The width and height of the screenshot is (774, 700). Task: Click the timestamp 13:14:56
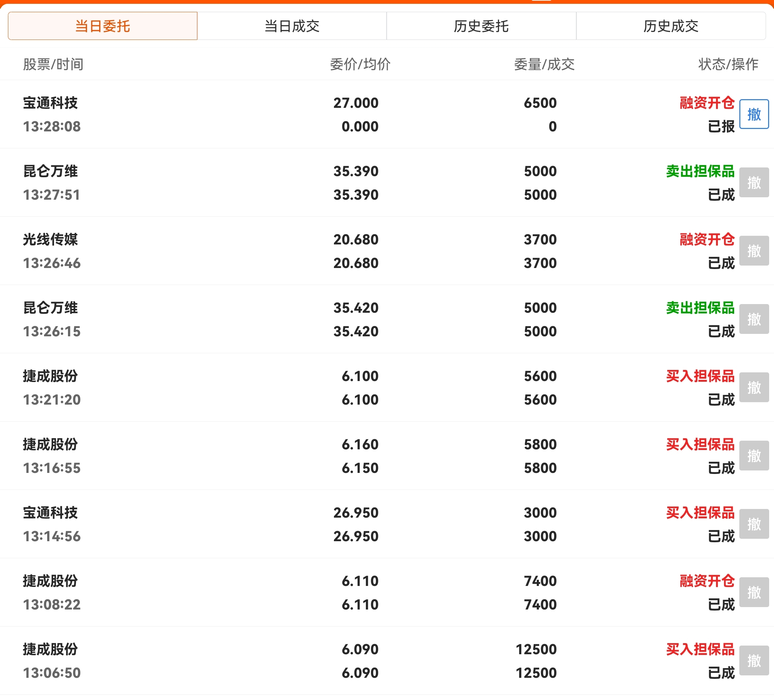click(x=52, y=536)
